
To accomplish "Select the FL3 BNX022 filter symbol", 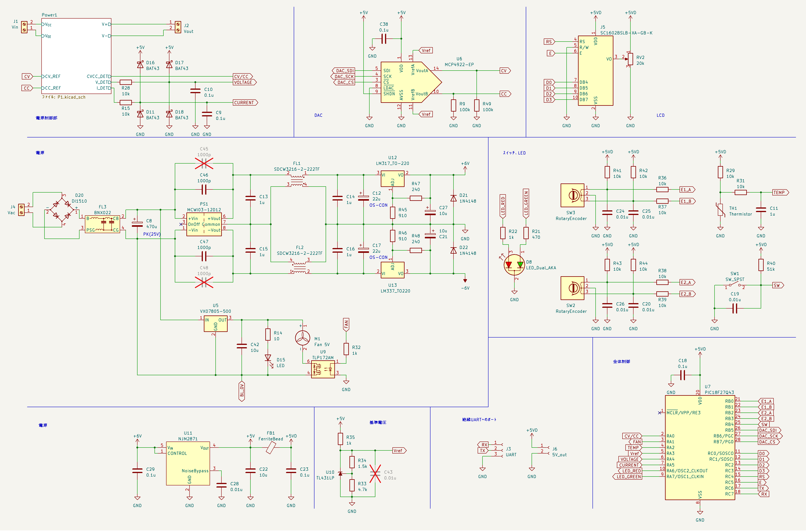I will click(x=102, y=224).
